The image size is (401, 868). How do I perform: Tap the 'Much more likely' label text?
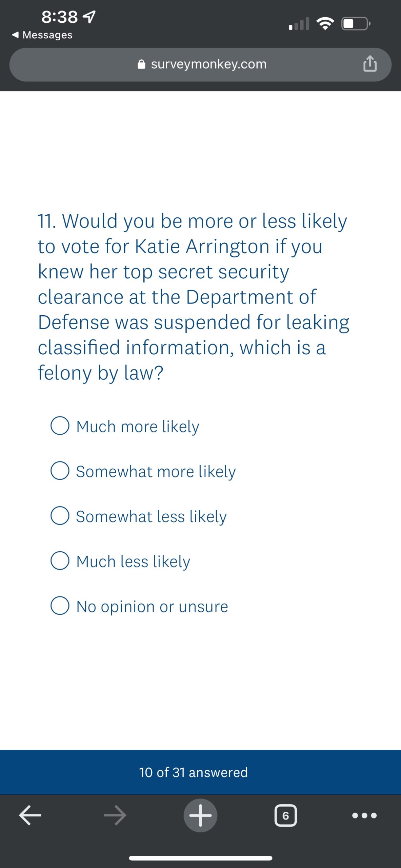(138, 427)
